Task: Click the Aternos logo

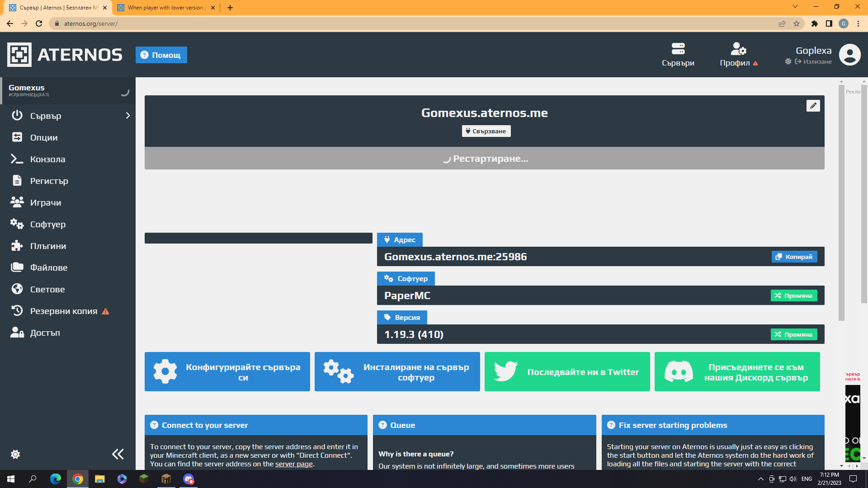Action: coord(65,55)
